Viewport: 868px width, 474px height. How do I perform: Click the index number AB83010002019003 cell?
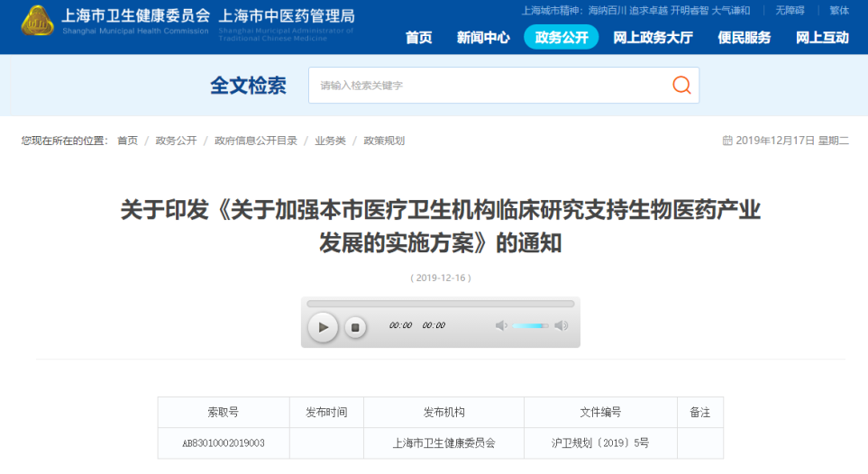224,443
